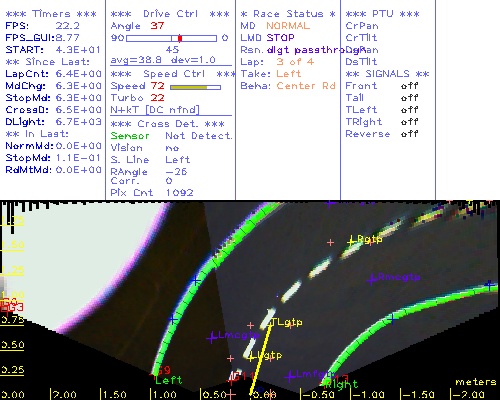Click the red marker on Angle slider

coord(180,38)
